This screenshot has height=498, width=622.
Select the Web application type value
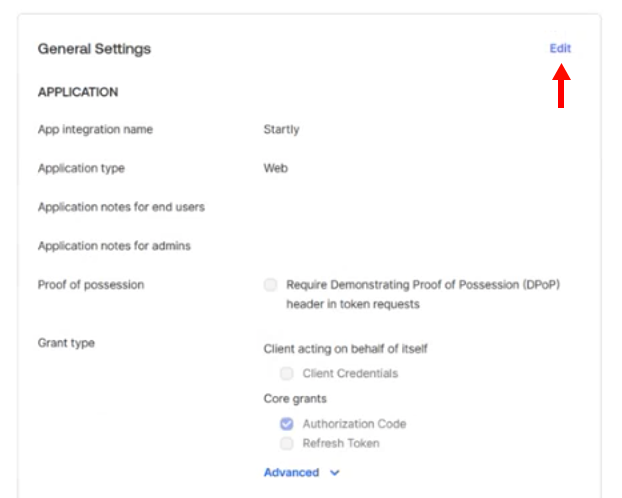coord(275,169)
